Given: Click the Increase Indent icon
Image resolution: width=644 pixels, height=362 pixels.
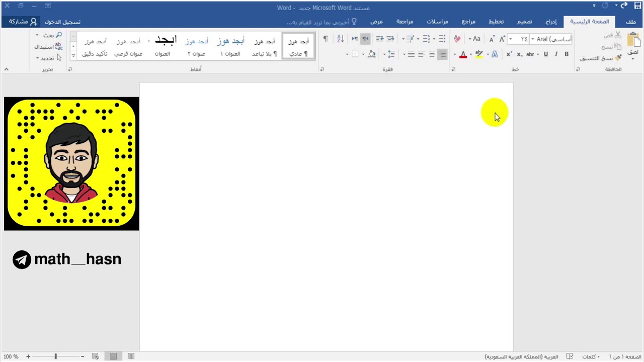Looking at the screenshot, I should pyautogui.click(x=380, y=39).
